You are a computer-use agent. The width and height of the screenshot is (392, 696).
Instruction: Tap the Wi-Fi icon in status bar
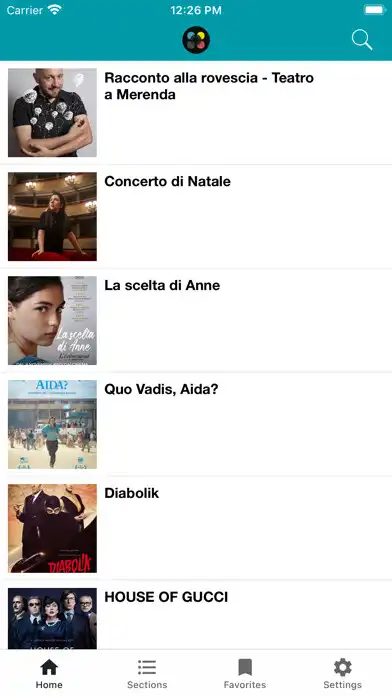tap(55, 10)
